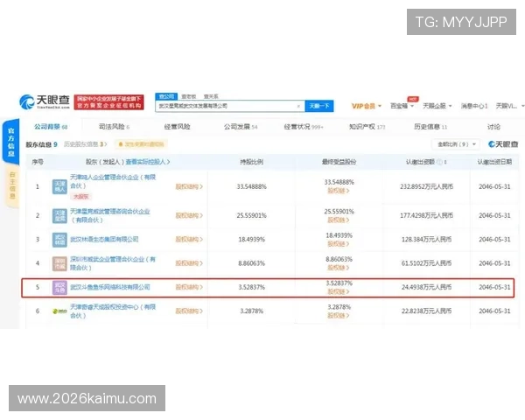
Task: Open 武汉斗鱼鱼乐网络科技有限公司 shareholder link
Action: [x=110, y=287]
